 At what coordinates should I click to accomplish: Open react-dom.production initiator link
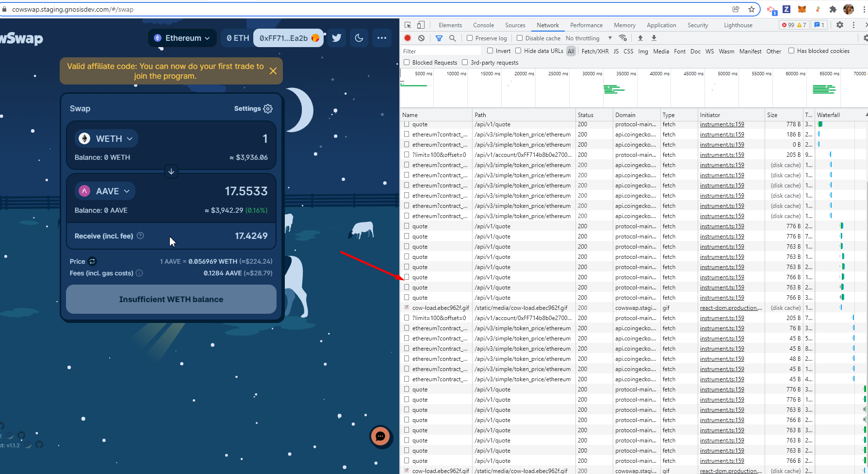731,307
